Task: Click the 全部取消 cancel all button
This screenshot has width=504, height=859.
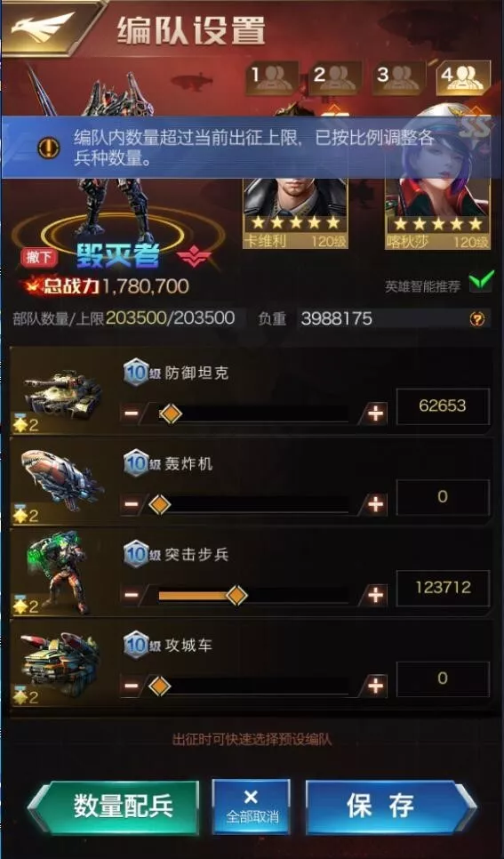Action: 251,807
